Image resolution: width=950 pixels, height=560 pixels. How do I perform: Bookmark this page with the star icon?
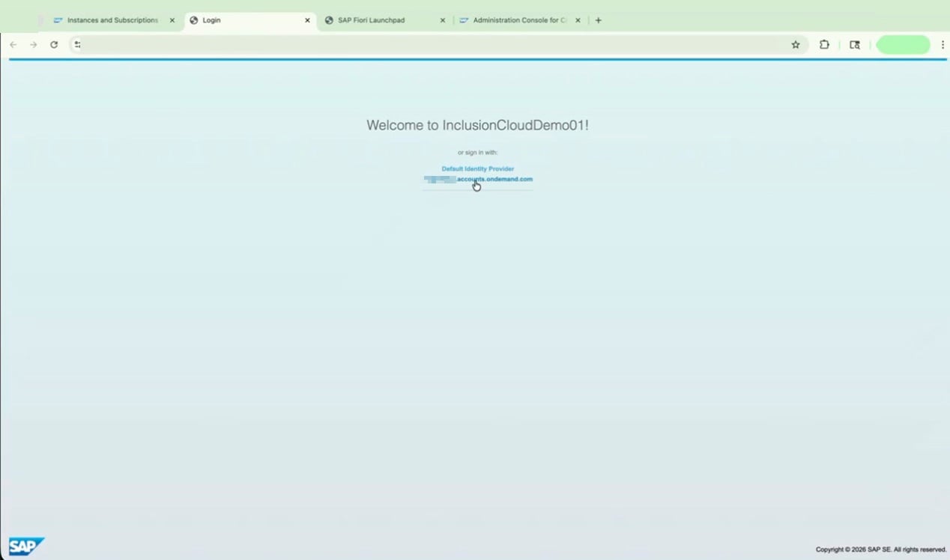(x=796, y=45)
